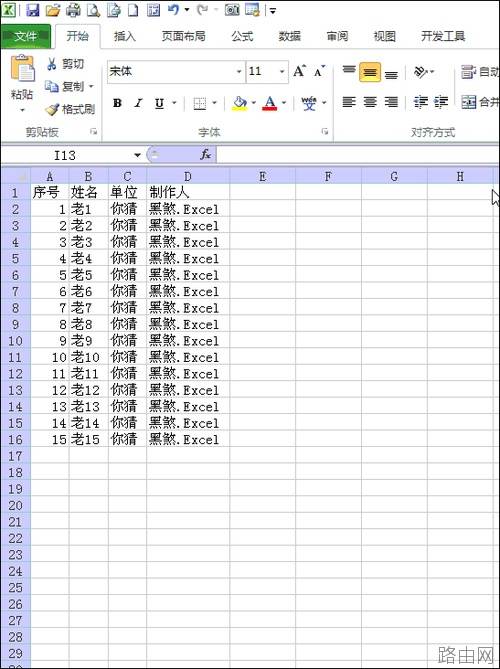Select column D header
Screen dimensions: 500x669
pos(188,176)
